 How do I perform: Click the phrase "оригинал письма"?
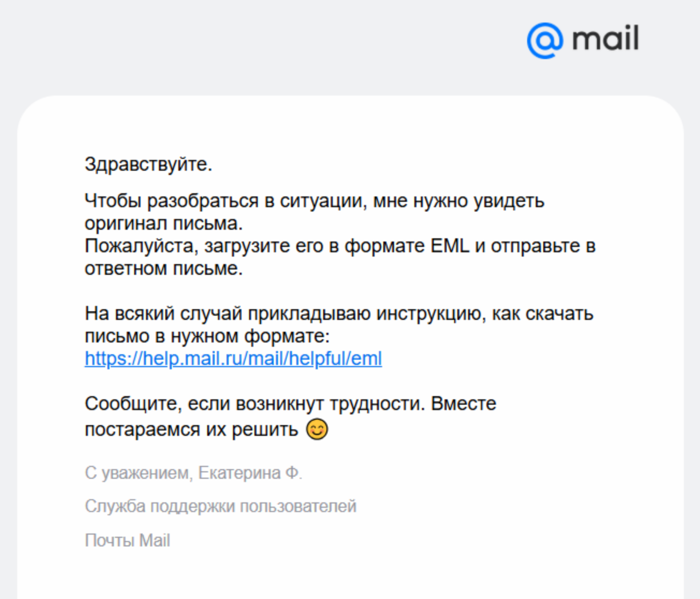163,223
